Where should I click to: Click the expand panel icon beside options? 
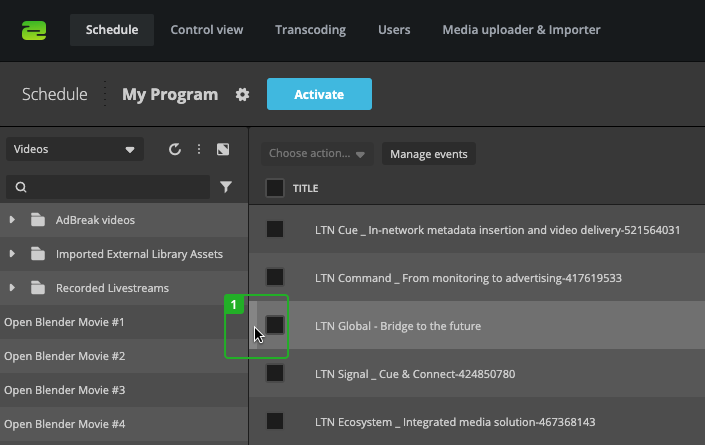pyautogui.click(x=224, y=150)
